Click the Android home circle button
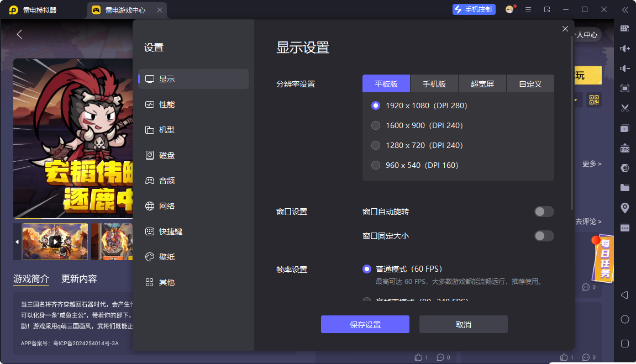This screenshot has width=636, height=364. [625, 319]
